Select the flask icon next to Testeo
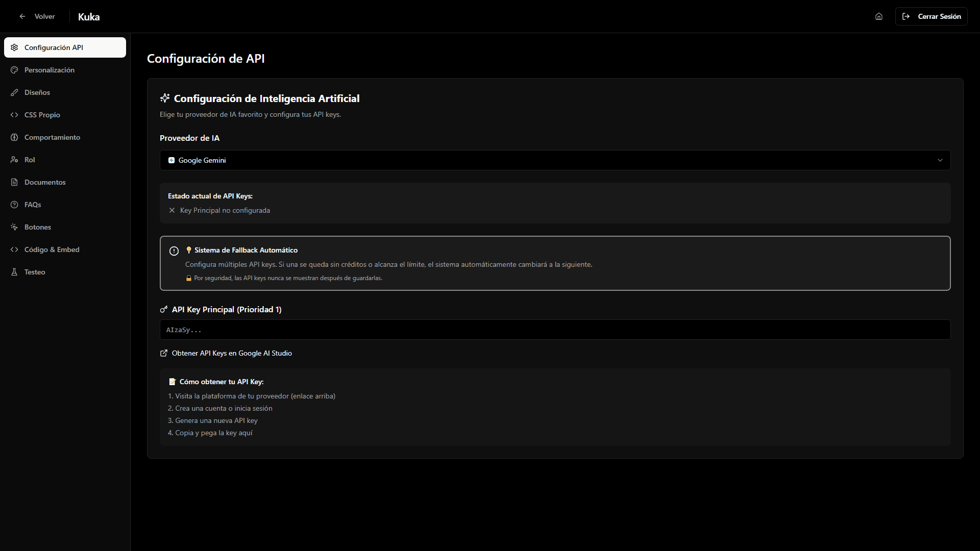Screen dimensions: 980x551 click(x=14, y=272)
